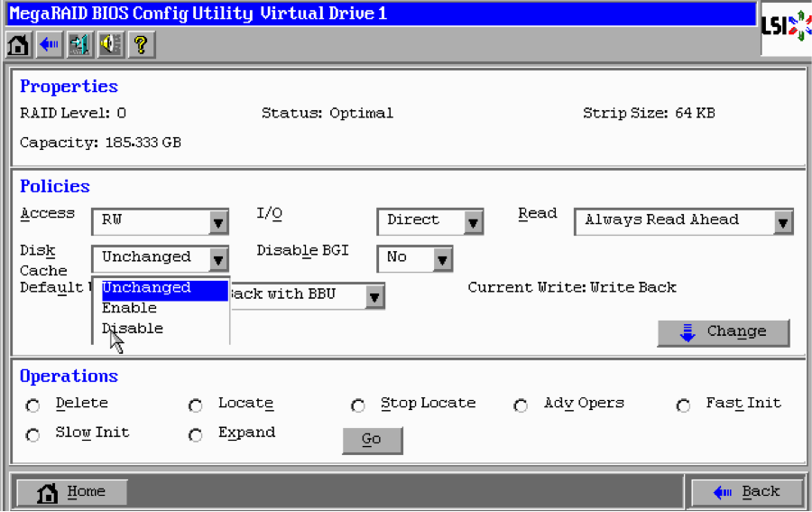Screen dimensions: 812x512
Task: Select the Locate operation radio button
Action: point(196,405)
